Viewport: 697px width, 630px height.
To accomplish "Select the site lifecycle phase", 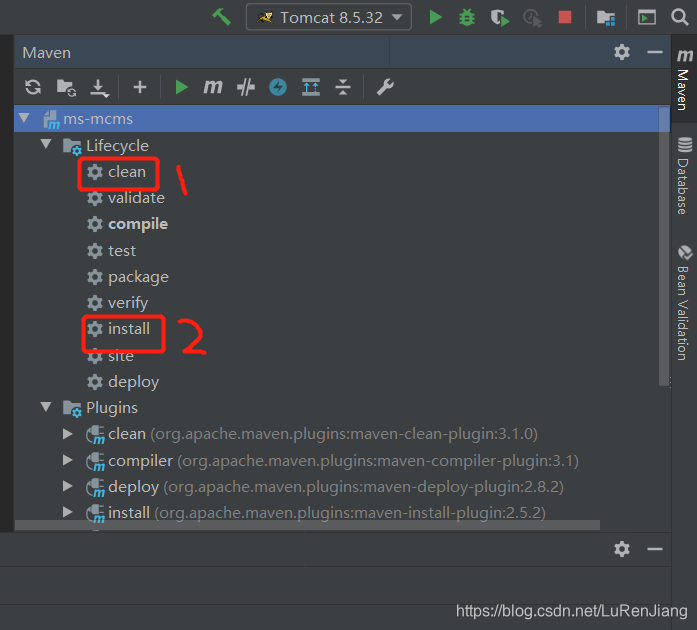I will tap(110, 356).
